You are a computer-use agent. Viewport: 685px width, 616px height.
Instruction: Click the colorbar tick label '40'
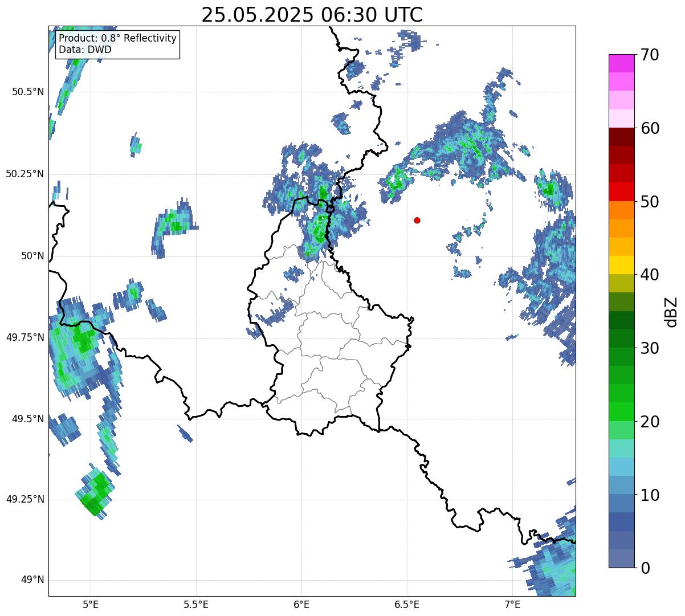(x=650, y=275)
